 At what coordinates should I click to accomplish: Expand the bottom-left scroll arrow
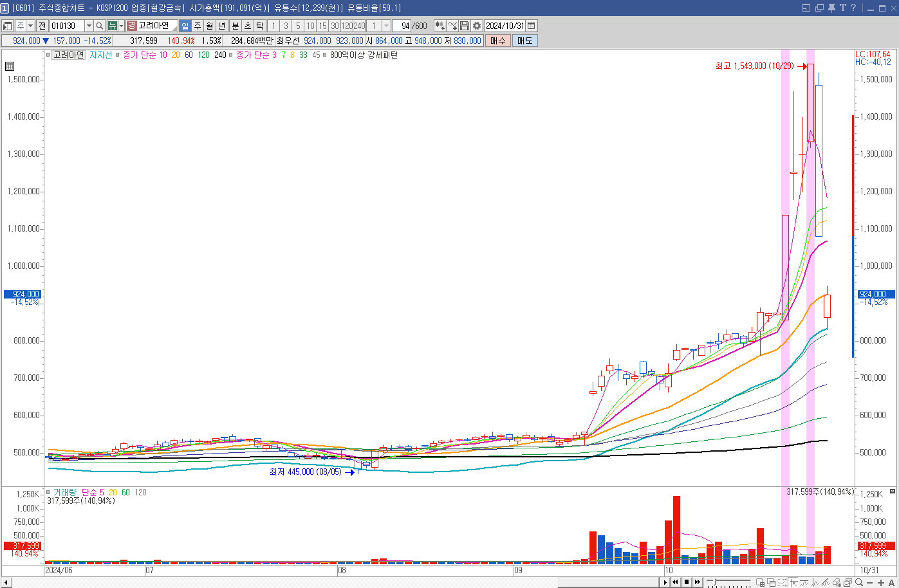[x=6, y=583]
